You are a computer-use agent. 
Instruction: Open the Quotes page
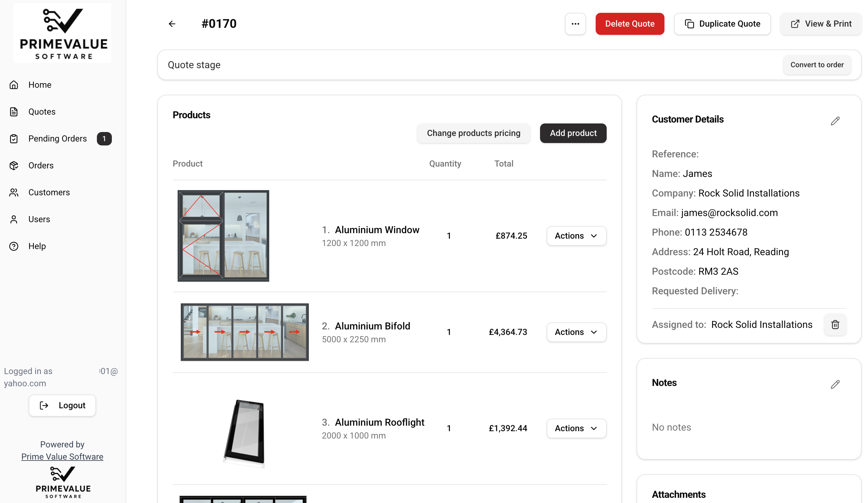point(42,112)
